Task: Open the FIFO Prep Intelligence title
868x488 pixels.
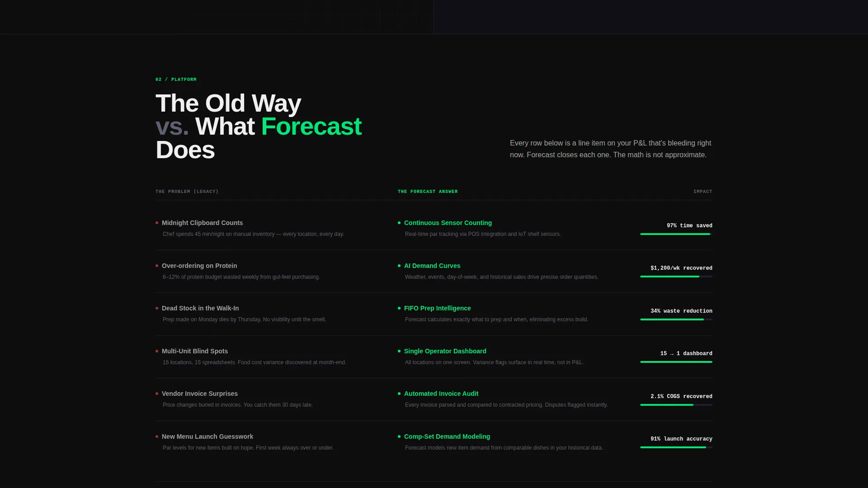Action: coord(437,308)
